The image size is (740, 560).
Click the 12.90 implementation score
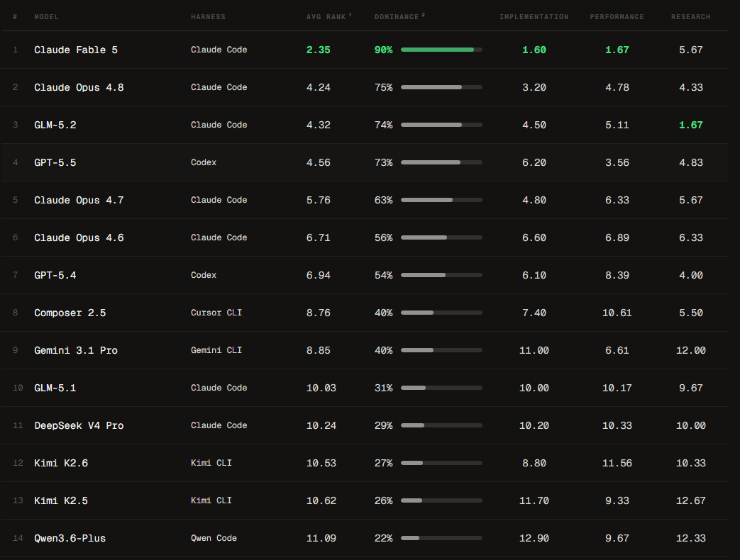click(534, 538)
